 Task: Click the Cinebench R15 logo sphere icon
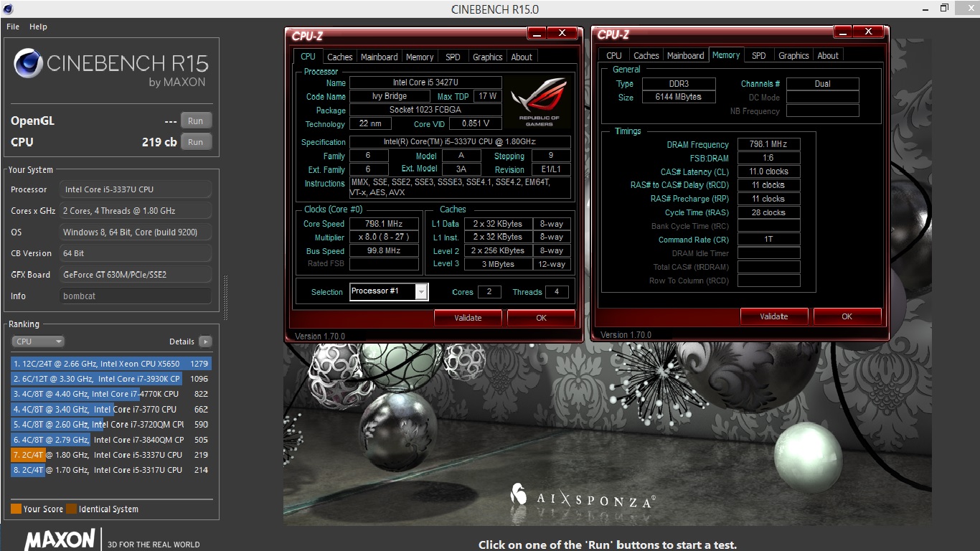point(29,65)
